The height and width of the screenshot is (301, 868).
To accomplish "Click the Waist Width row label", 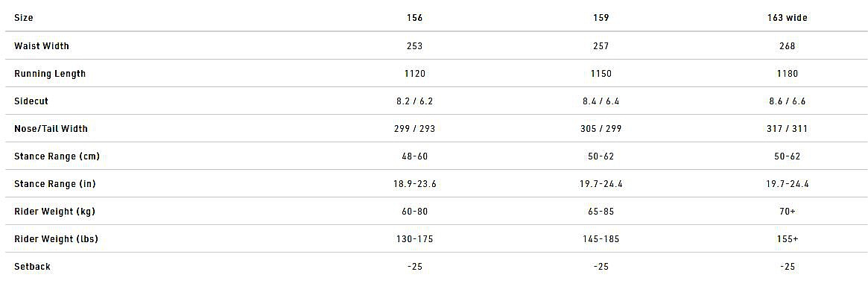I will pyautogui.click(x=42, y=46).
